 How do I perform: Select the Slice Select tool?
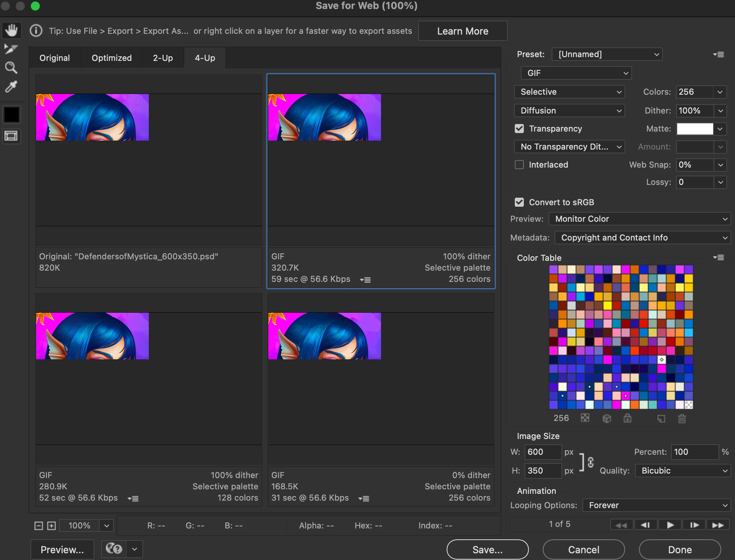[x=11, y=49]
